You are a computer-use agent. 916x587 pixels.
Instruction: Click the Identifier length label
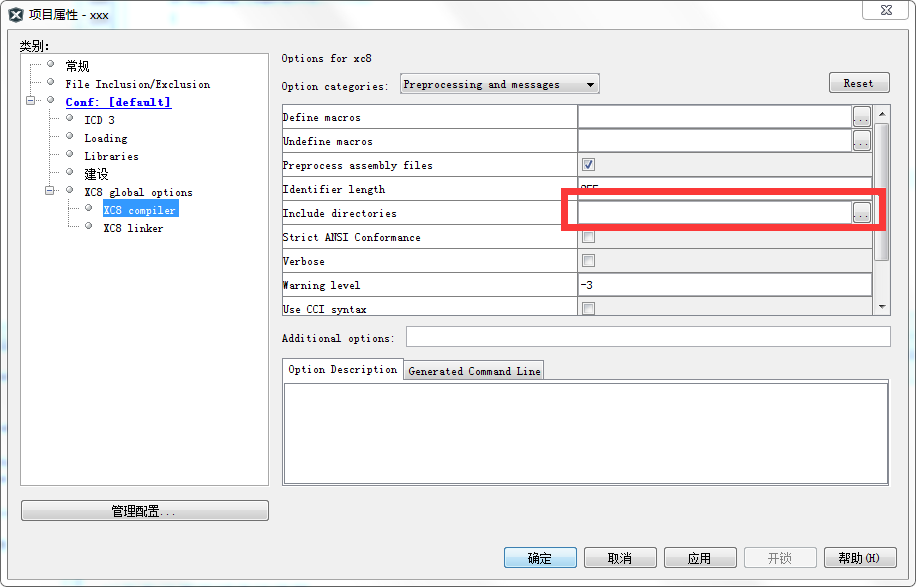[x=334, y=189]
